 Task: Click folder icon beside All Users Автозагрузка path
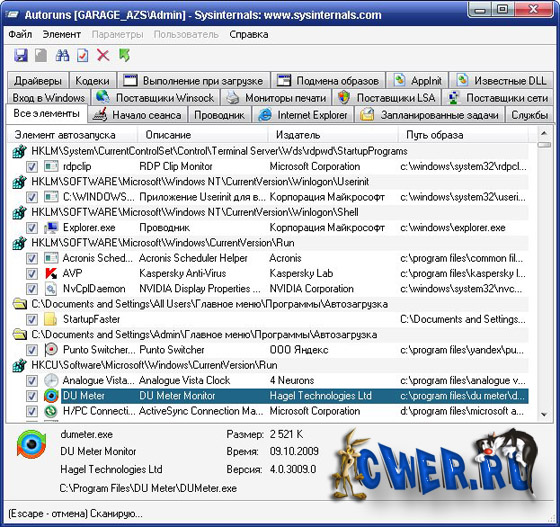20,304
